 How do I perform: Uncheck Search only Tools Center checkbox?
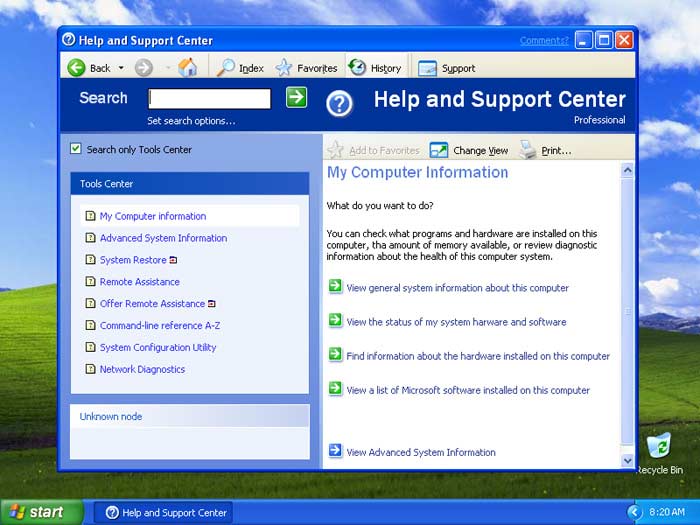76,149
